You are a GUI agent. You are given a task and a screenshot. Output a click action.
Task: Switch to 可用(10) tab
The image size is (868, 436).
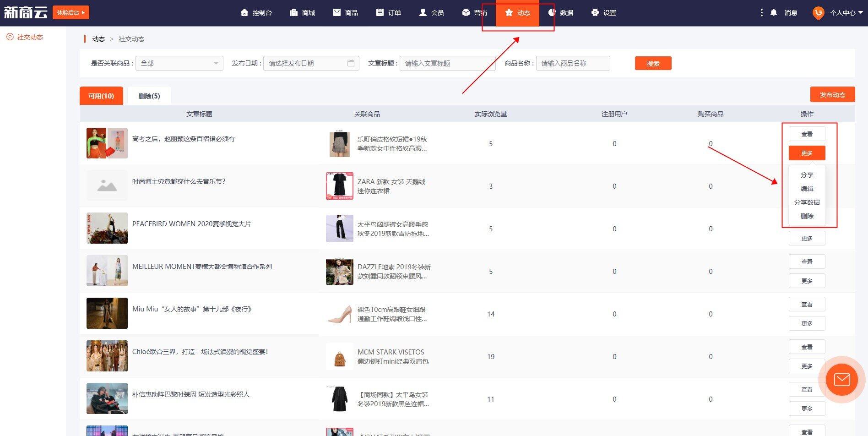[x=101, y=96]
